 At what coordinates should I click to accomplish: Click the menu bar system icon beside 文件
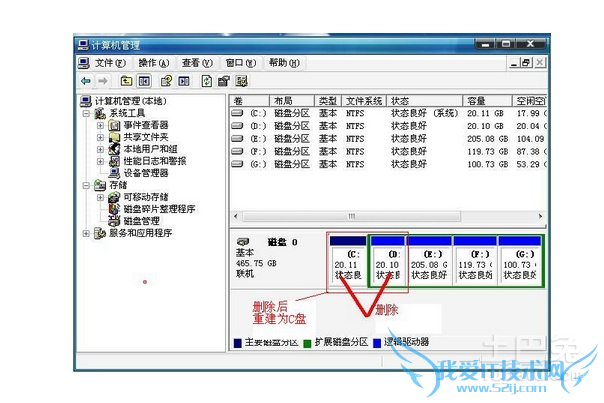[x=84, y=63]
